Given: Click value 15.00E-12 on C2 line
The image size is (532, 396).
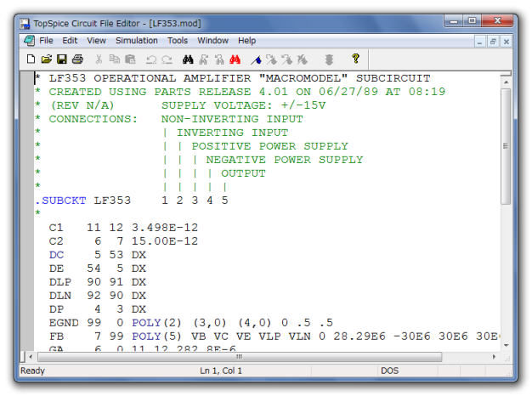Looking at the screenshot, I should coord(165,241).
